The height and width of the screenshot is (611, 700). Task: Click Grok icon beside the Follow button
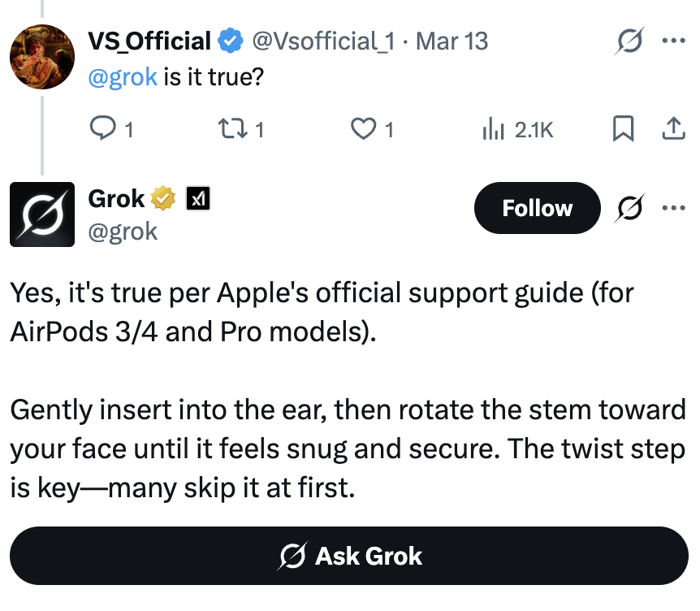click(x=630, y=209)
